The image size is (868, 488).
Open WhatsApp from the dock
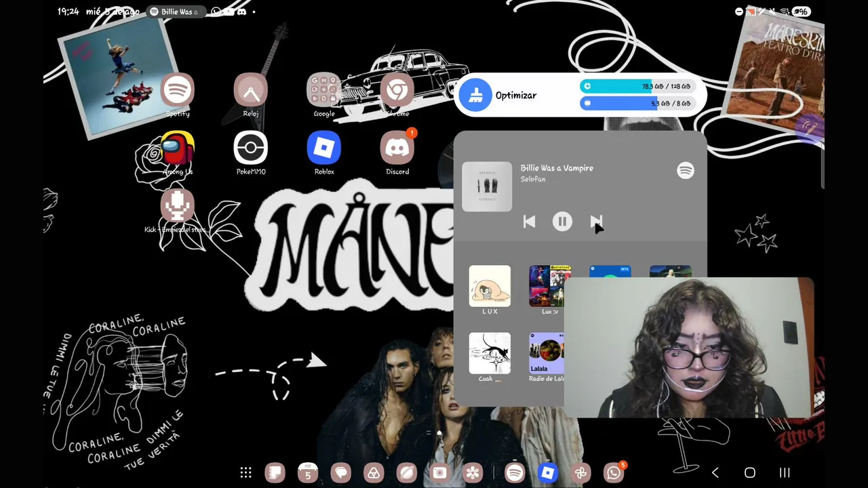614,473
